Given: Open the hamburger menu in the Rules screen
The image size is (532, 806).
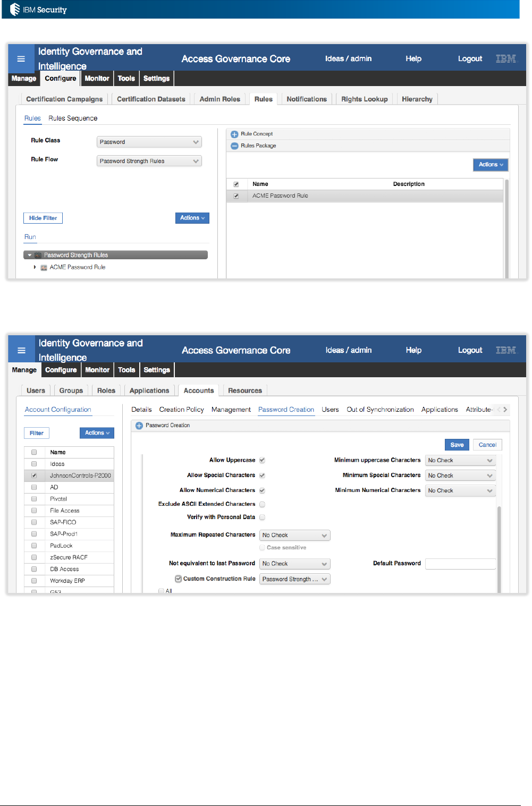Looking at the screenshot, I should tap(21, 59).
